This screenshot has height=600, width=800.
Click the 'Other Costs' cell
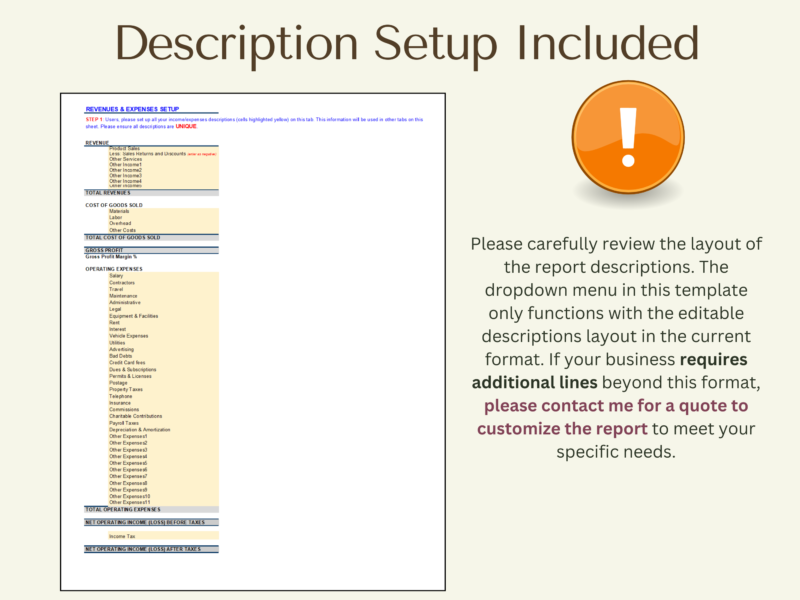pyautogui.click(x=163, y=230)
